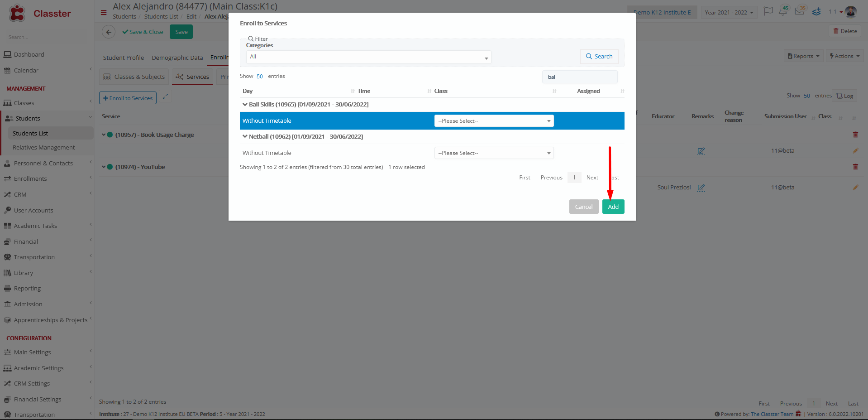Delete Book Usage Charge service trash icon
This screenshot has width=868, height=420.
pos(855,135)
